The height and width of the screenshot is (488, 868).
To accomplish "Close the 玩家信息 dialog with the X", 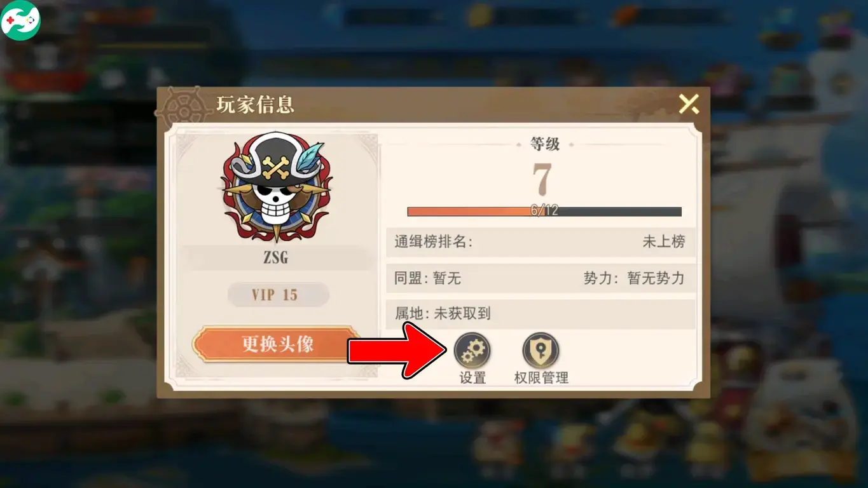I will click(x=689, y=104).
